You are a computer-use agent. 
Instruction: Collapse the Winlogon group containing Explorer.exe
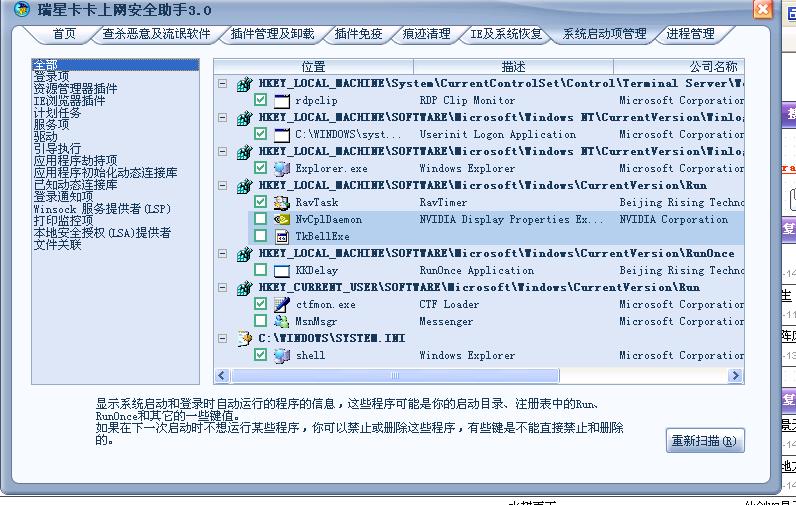pos(222,151)
